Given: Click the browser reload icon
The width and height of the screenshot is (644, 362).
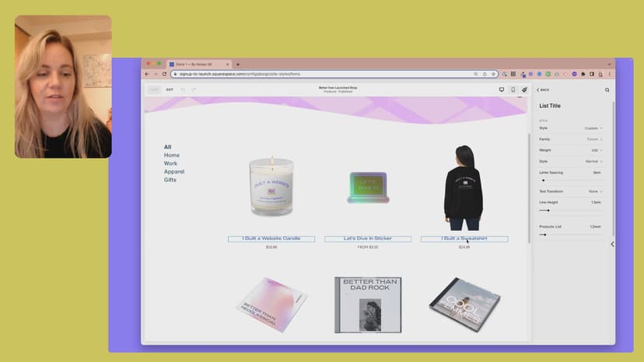Looking at the screenshot, I should point(164,74).
